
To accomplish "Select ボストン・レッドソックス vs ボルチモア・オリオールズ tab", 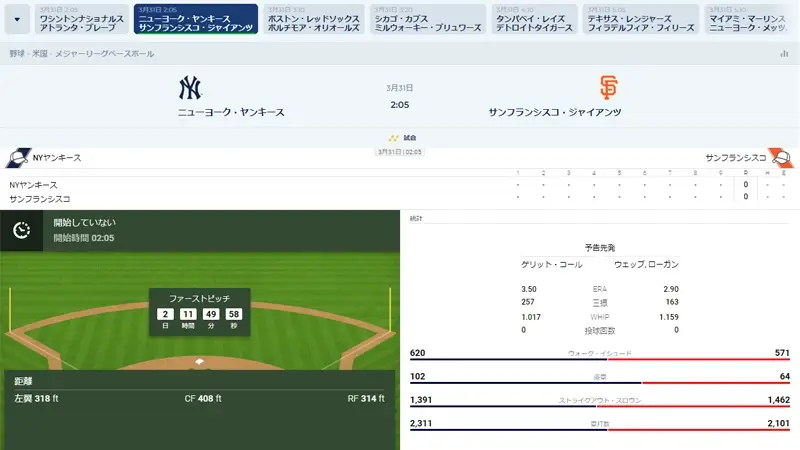I will pos(314,19).
